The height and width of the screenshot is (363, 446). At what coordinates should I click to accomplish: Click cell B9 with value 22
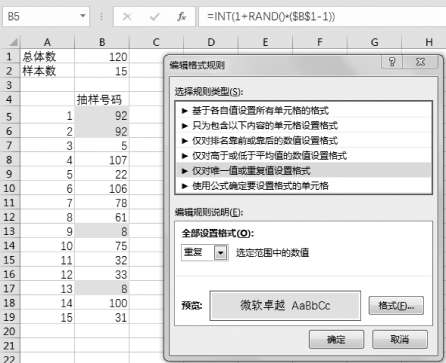point(102,174)
